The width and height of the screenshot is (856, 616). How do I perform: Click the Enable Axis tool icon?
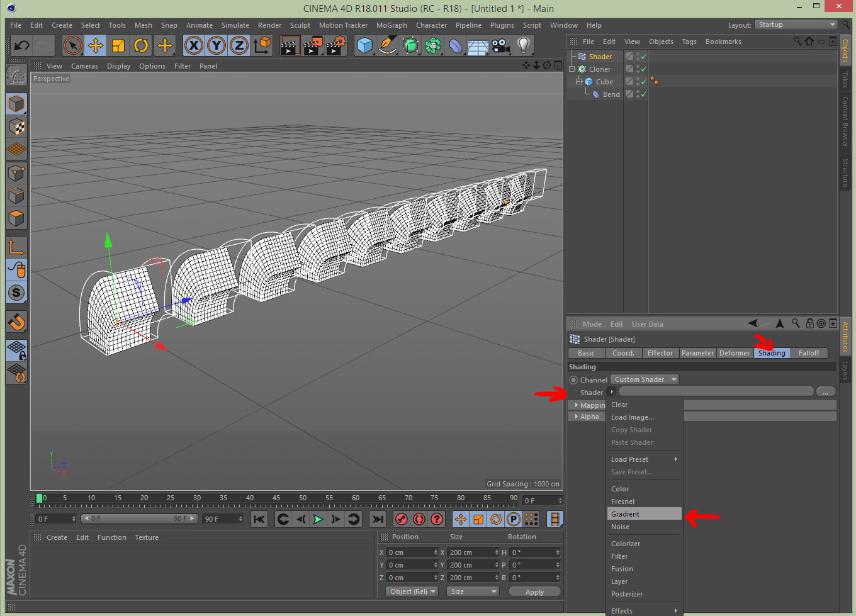click(16, 247)
